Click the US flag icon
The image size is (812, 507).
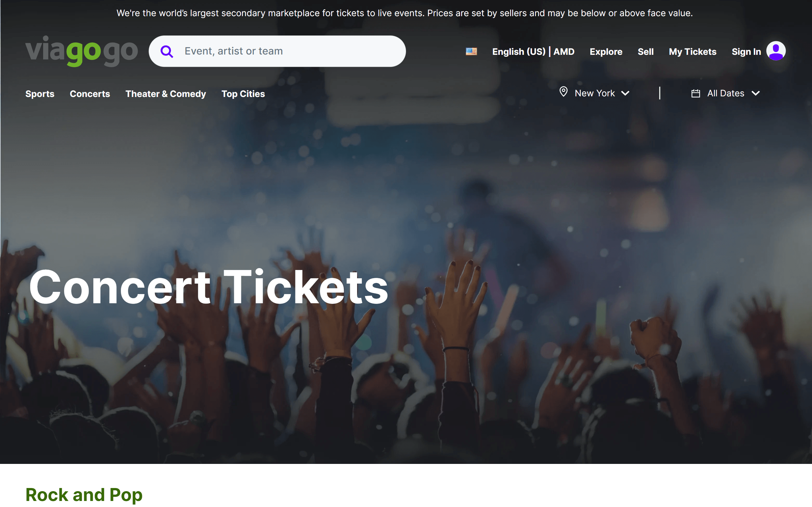pos(471,51)
